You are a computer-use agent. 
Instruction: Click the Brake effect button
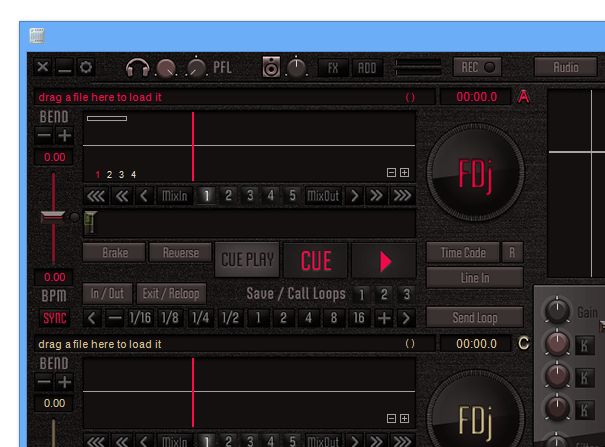click(115, 253)
